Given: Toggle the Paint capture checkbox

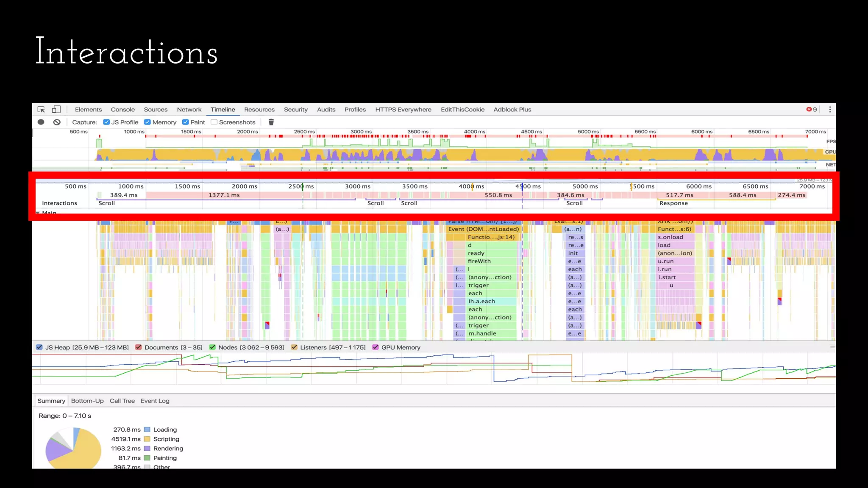Looking at the screenshot, I should tap(186, 122).
